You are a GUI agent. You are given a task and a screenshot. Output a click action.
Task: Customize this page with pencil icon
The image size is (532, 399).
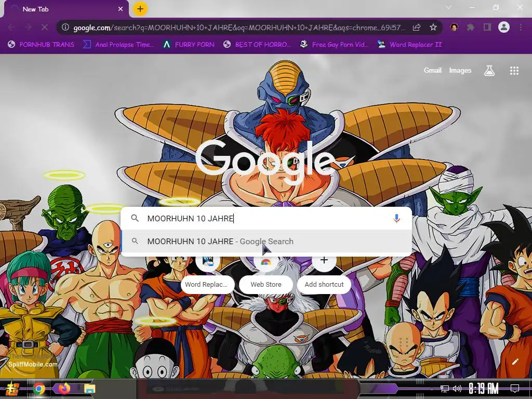[515, 362]
